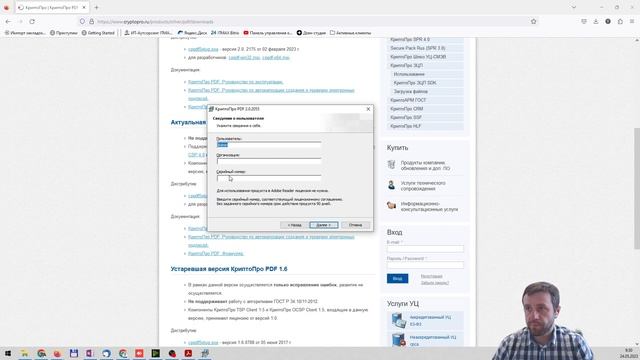
Task: Open the blue floppy disk taskbar icon
Action: (x=73, y=353)
